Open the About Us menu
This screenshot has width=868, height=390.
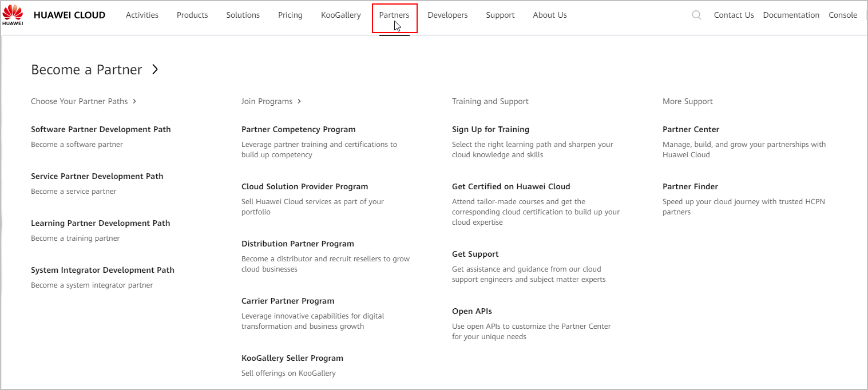pos(550,15)
